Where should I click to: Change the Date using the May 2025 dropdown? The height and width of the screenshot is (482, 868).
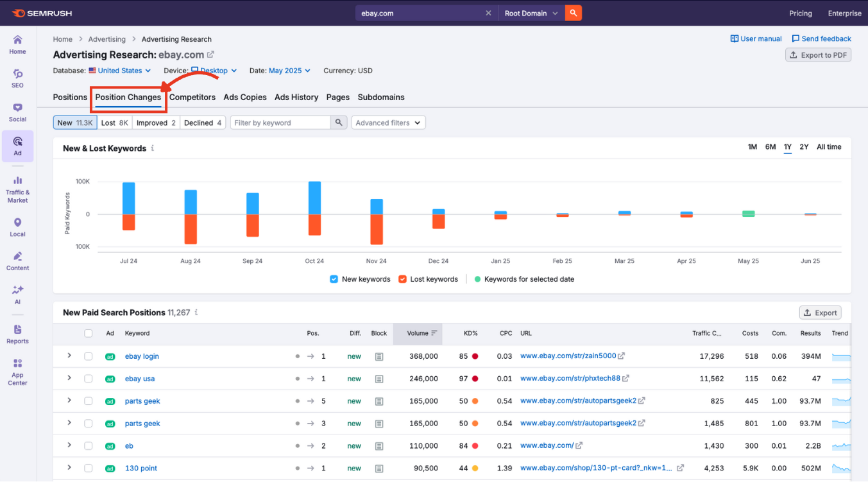point(288,71)
